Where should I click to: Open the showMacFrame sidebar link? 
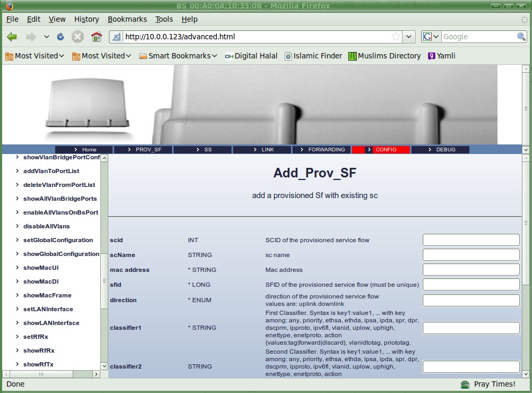click(x=47, y=295)
